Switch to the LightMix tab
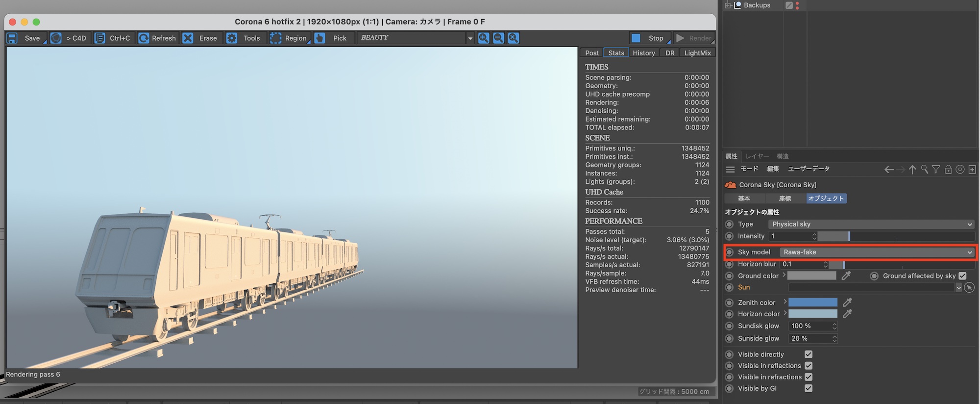 pyautogui.click(x=697, y=53)
